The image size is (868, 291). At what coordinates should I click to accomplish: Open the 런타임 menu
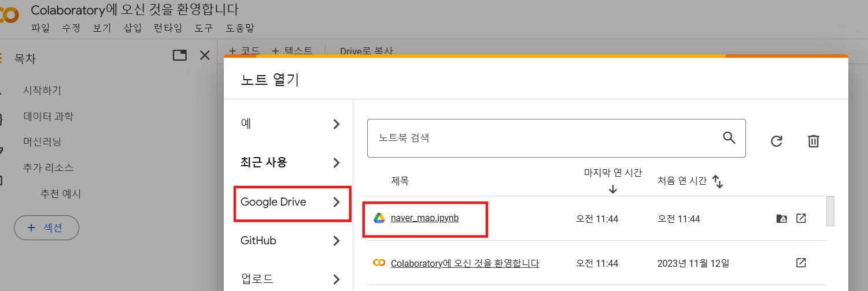point(168,28)
